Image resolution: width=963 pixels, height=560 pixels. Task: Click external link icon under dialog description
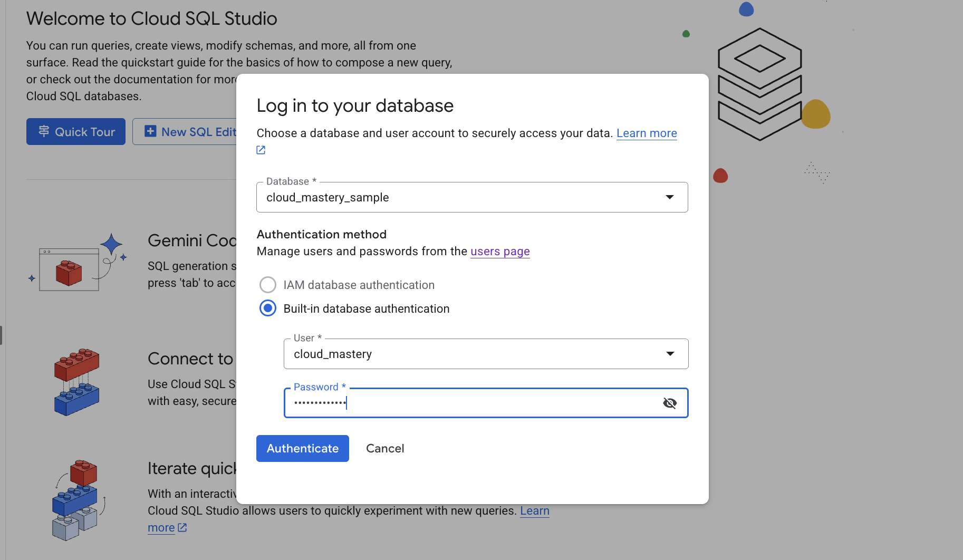pyautogui.click(x=261, y=150)
